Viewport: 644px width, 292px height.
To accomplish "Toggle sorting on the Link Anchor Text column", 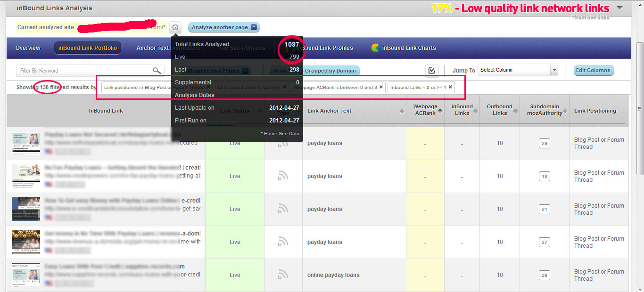I will point(401,111).
